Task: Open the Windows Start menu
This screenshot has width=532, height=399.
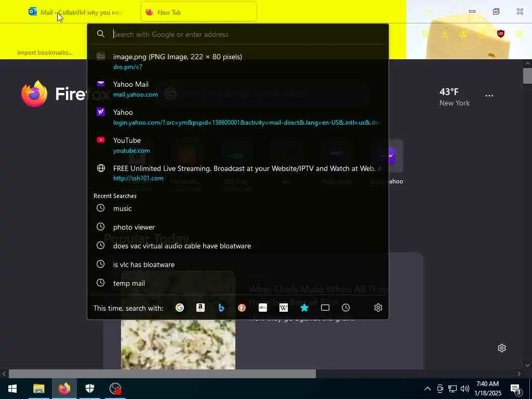Action: [12, 389]
